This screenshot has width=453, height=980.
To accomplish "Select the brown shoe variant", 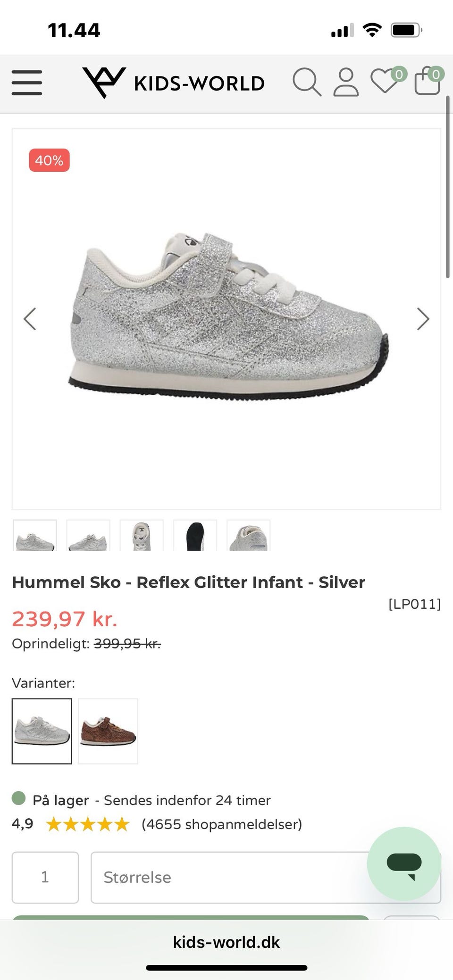I will pos(108,731).
